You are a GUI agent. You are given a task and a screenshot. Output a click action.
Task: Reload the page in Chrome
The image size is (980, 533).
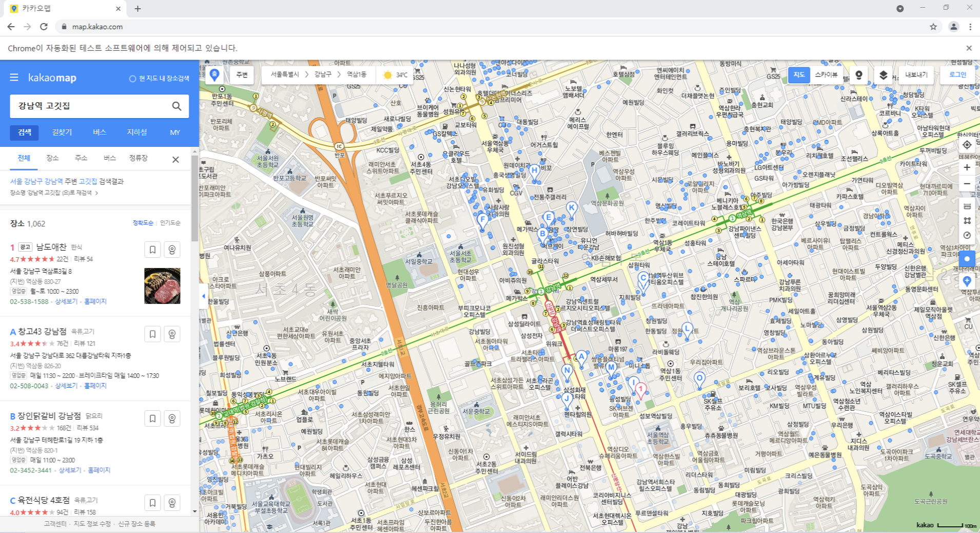coord(44,27)
